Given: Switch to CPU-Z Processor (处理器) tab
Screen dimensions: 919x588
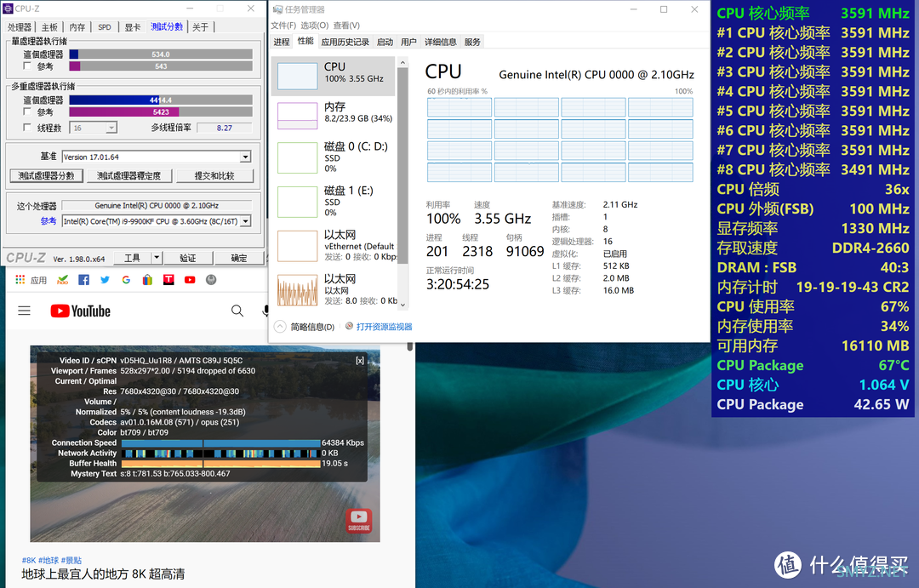Looking at the screenshot, I should point(20,27).
